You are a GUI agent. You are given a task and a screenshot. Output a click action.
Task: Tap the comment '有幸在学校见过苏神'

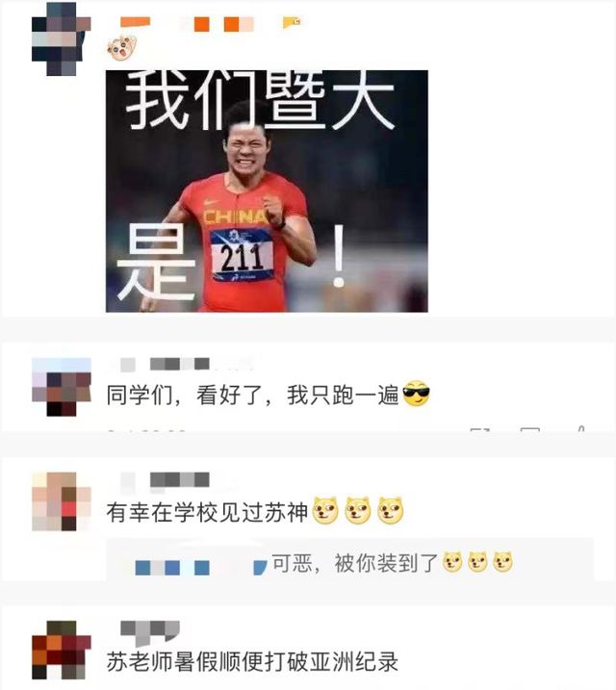pyautogui.click(x=207, y=512)
